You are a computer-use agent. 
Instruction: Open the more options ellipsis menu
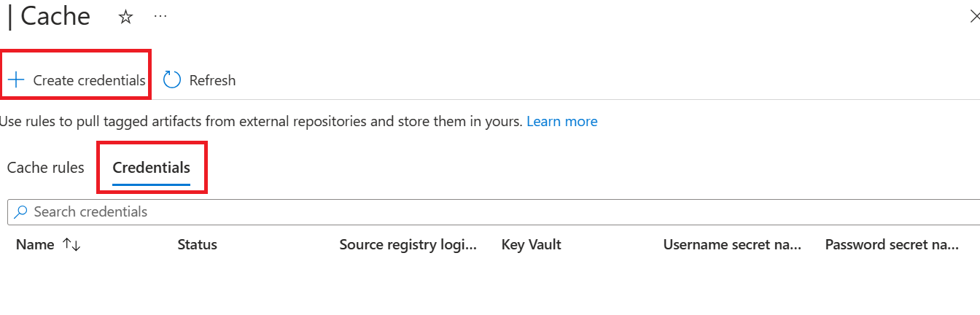tap(160, 16)
